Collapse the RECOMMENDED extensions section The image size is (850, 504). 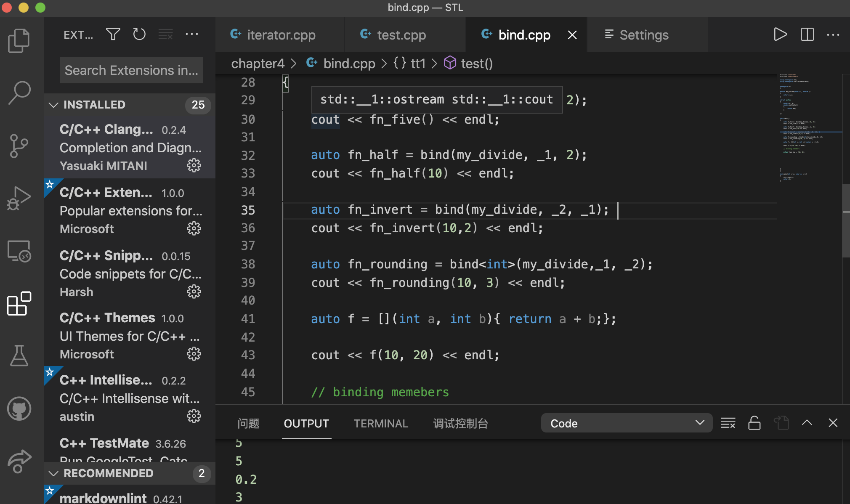129,473
